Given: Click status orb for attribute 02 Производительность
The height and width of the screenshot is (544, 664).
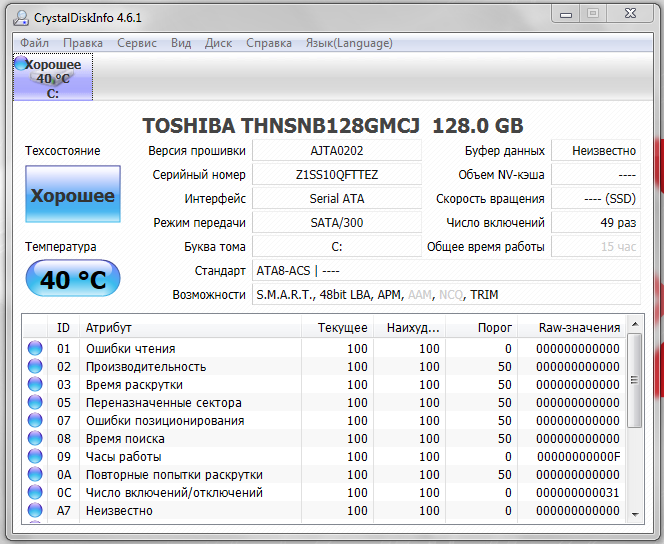Looking at the screenshot, I should pyautogui.click(x=35, y=366).
